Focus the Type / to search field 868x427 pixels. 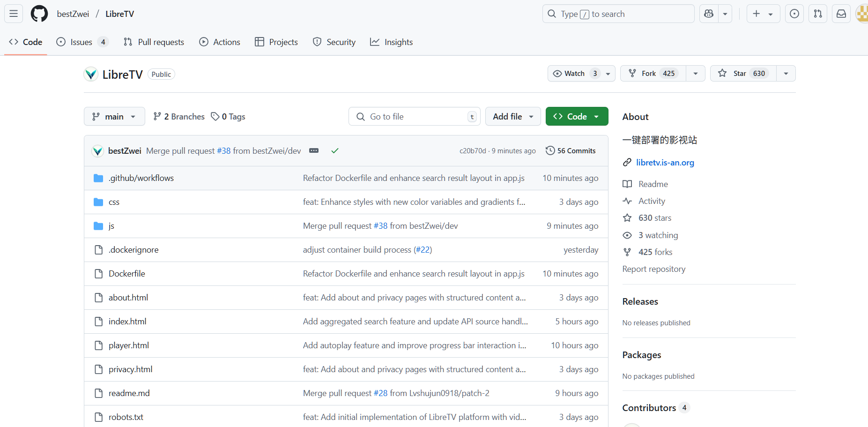[x=618, y=14]
